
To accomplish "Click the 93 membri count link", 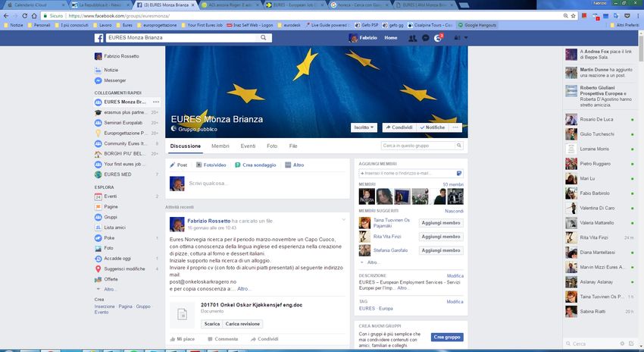I will click(x=453, y=184).
